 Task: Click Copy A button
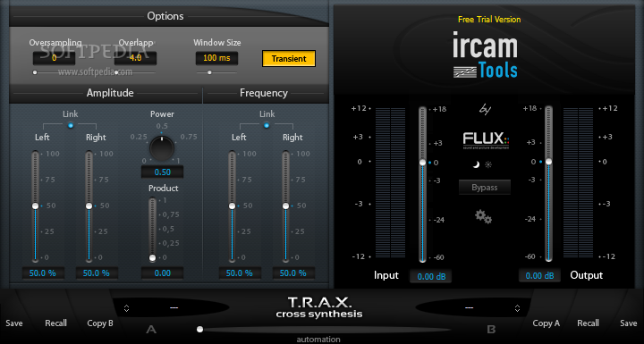point(546,323)
